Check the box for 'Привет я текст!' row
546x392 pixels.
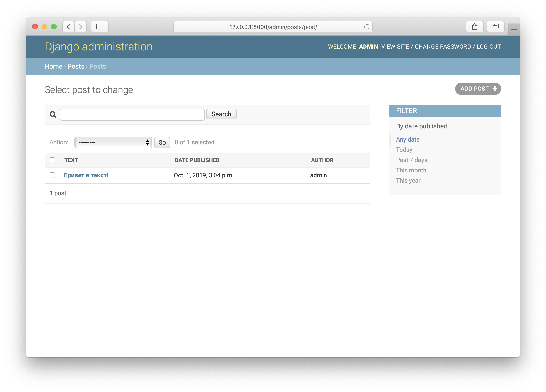[x=52, y=175]
